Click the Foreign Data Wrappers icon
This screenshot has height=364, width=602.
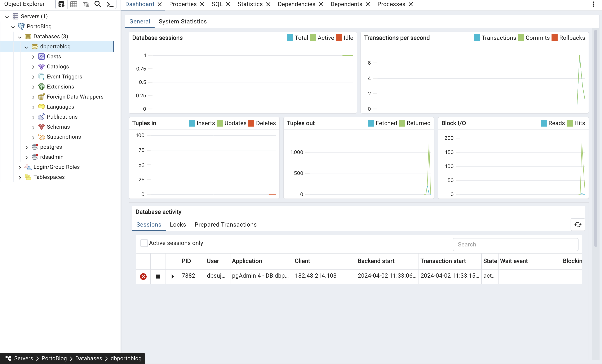pyautogui.click(x=41, y=97)
